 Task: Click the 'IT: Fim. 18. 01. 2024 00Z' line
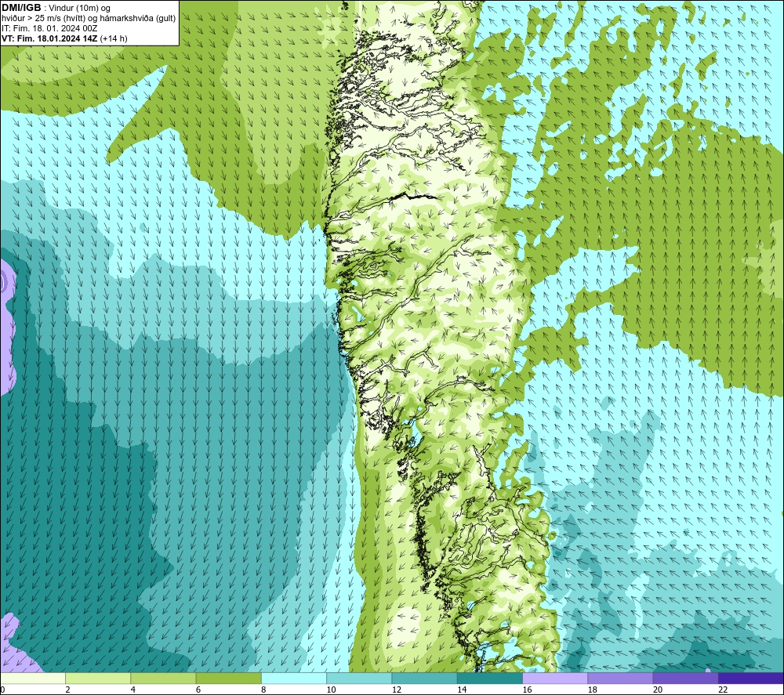[x=49, y=28]
